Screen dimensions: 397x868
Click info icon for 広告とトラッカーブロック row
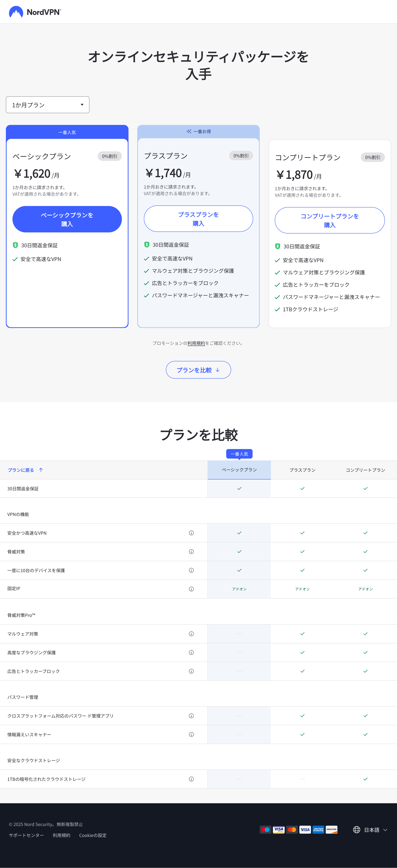191,671
